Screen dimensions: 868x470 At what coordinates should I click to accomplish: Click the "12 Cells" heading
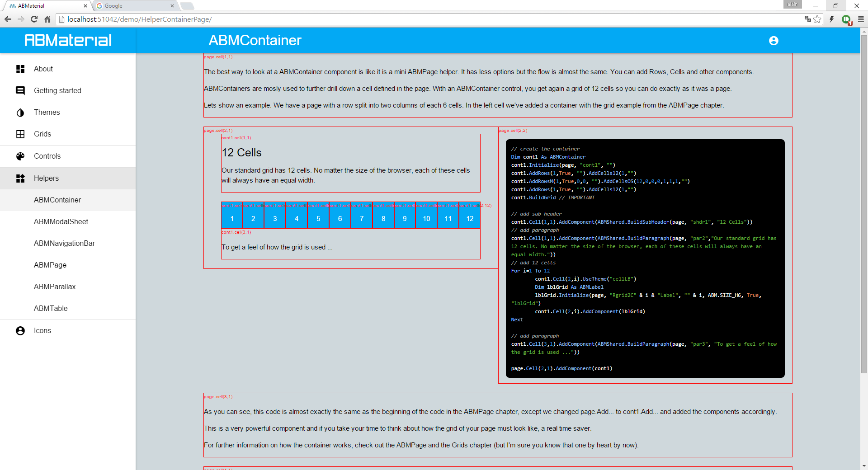coord(241,153)
